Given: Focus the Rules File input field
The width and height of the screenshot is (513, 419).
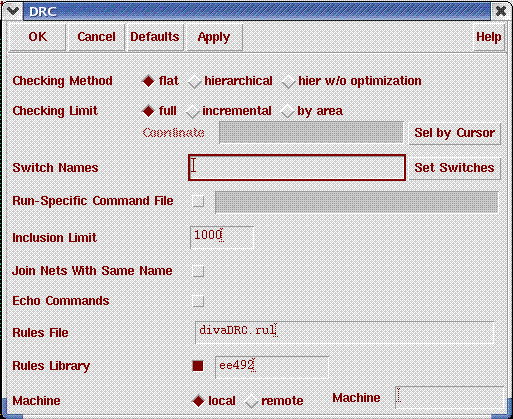Looking at the screenshot, I should (x=344, y=332).
